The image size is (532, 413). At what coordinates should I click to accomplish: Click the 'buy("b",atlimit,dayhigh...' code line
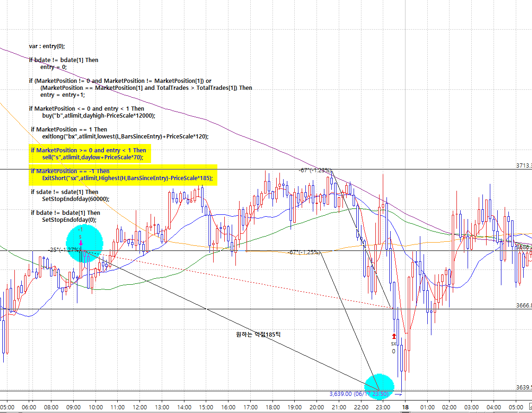(99, 116)
